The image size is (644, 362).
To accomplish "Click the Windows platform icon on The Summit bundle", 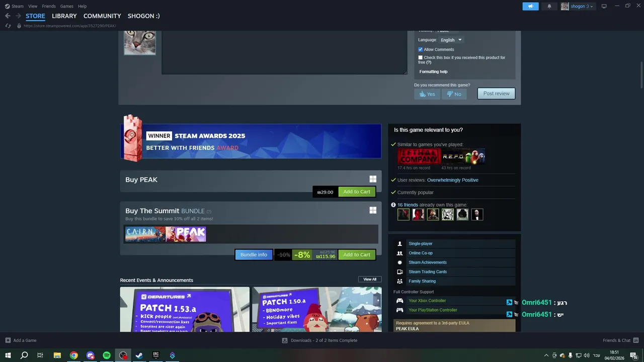I will click(373, 210).
